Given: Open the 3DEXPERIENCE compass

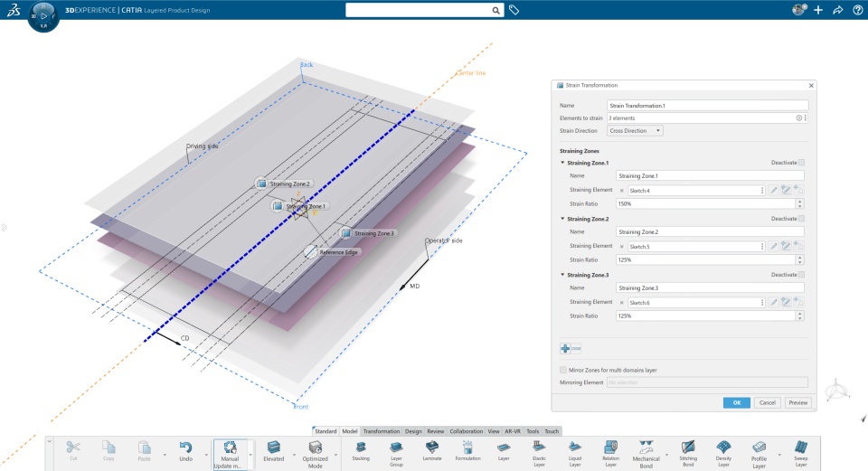Looking at the screenshot, I should pyautogui.click(x=43, y=16).
